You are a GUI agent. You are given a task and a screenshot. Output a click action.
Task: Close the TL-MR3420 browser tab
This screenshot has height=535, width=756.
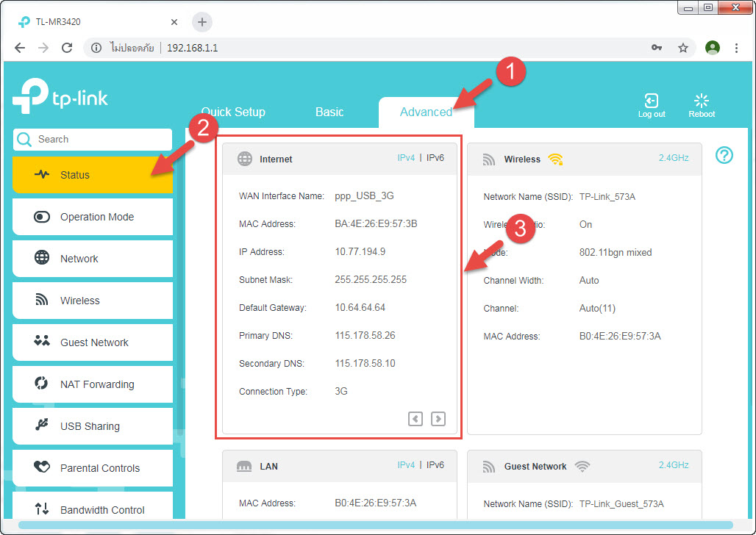pos(174,22)
